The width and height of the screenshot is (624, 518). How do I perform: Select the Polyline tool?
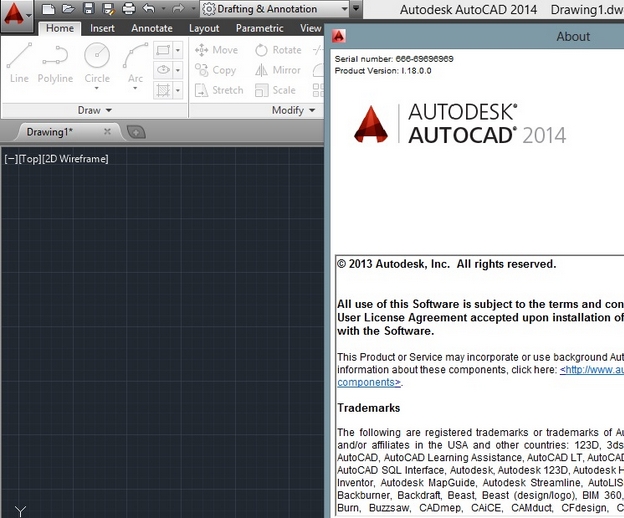coord(55,62)
